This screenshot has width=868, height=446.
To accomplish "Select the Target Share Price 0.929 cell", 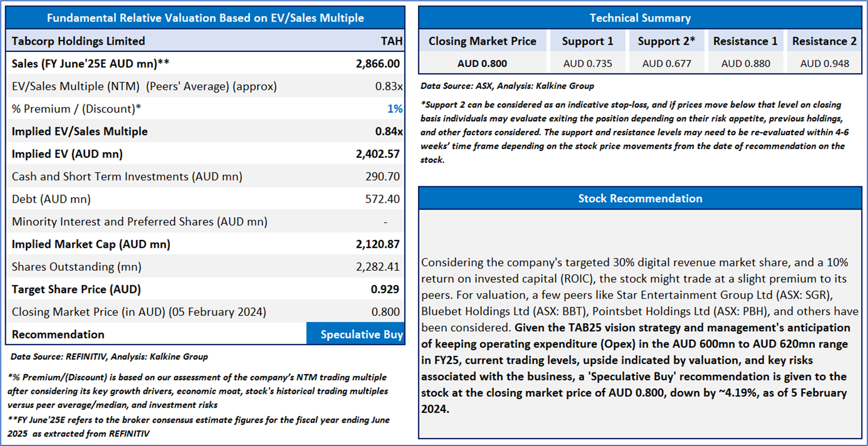I will coord(385,289).
